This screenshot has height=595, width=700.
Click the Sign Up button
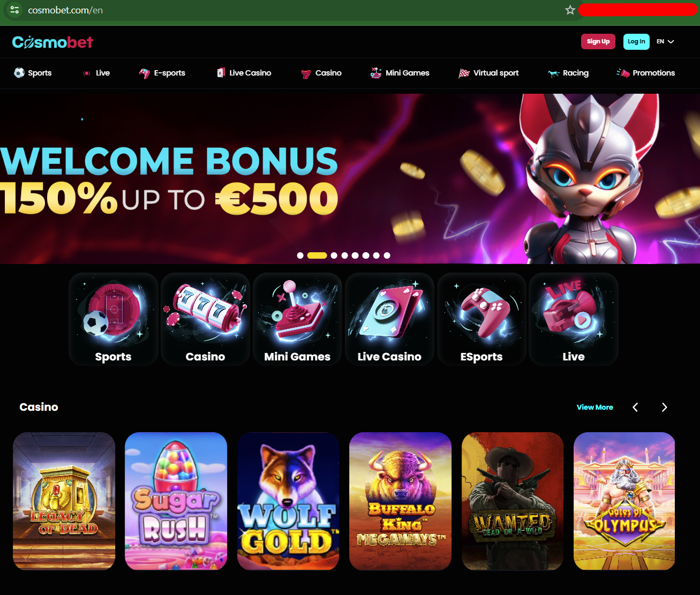598,41
